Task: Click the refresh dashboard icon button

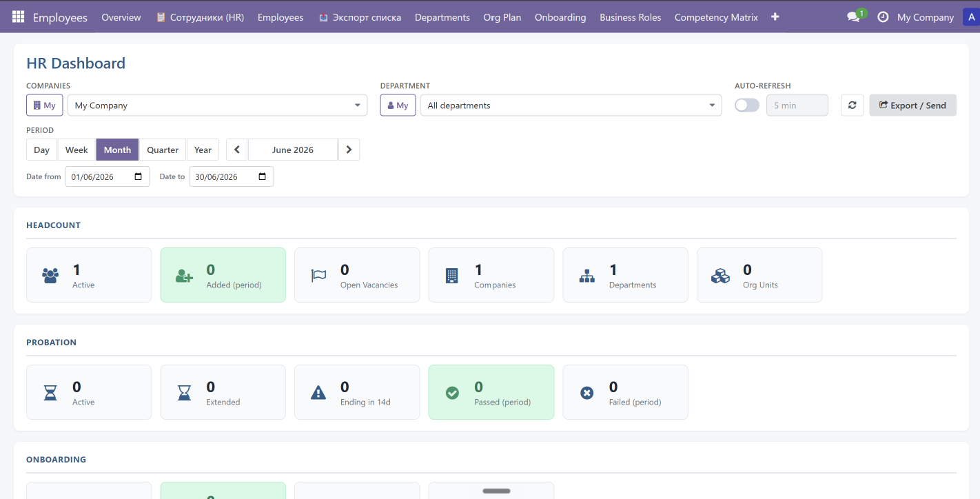Action: click(853, 105)
